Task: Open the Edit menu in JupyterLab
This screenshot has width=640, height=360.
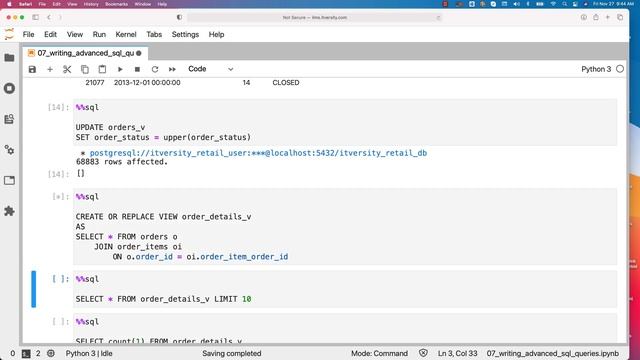Action: click(50, 34)
